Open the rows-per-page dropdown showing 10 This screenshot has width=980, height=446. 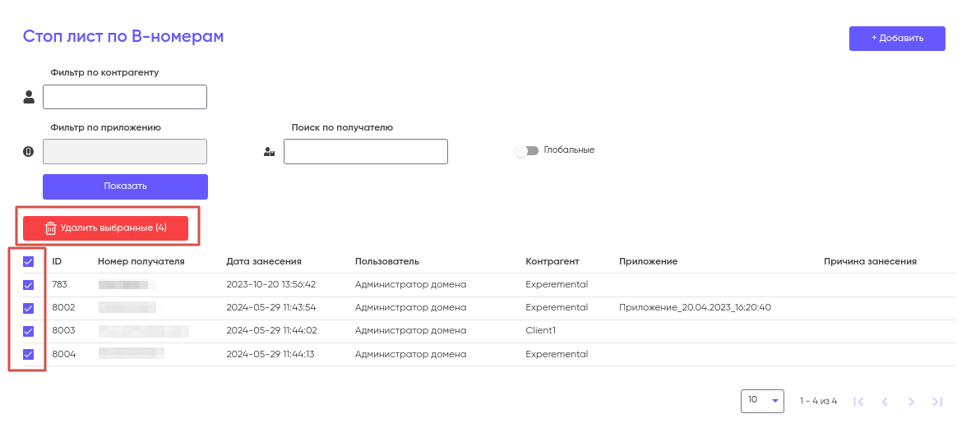[762, 401]
